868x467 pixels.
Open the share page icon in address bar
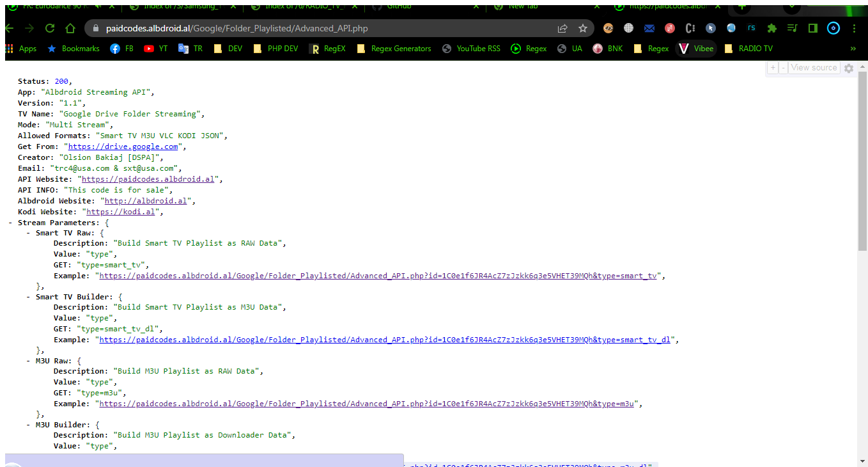(562, 28)
